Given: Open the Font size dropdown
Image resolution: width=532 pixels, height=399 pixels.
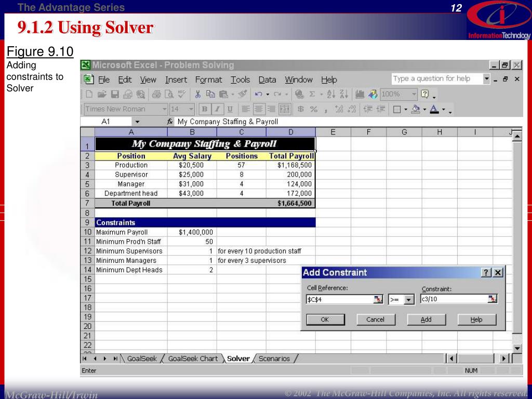Looking at the screenshot, I should tap(191, 109).
